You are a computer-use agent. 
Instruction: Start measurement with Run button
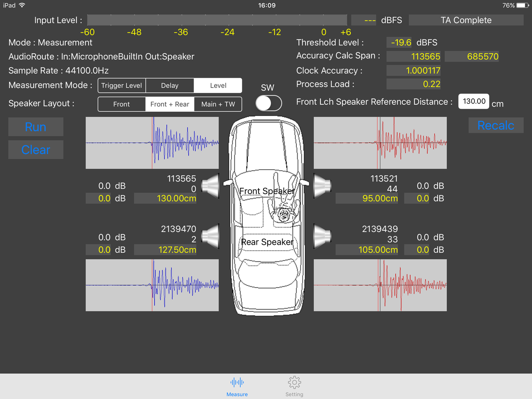click(x=36, y=127)
